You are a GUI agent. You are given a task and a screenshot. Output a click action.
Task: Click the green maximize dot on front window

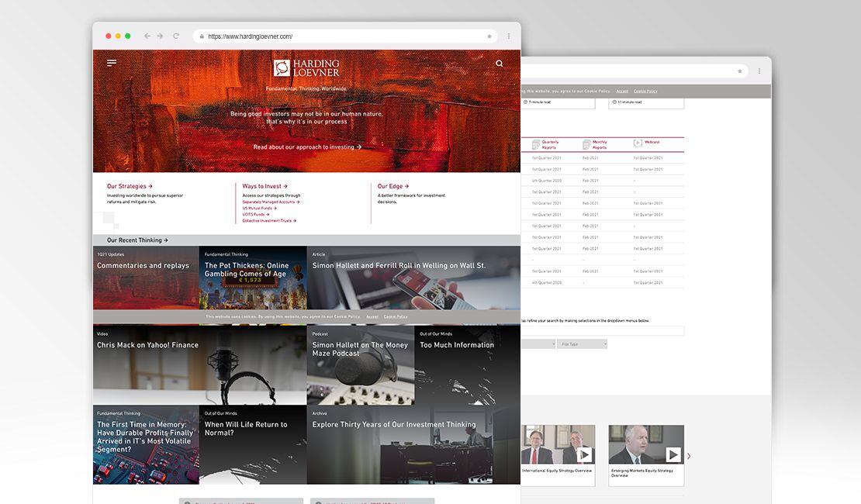tap(127, 36)
